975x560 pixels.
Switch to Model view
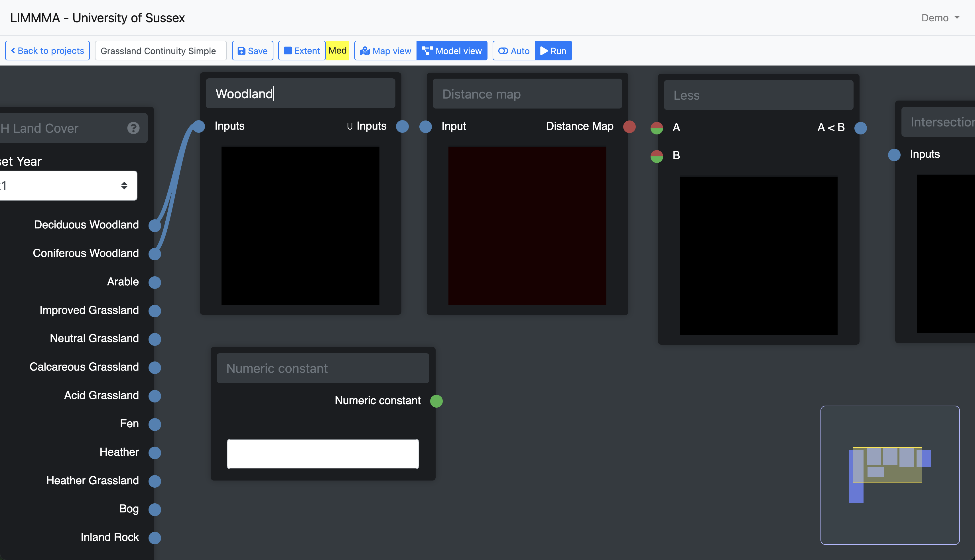(x=452, y=51)
